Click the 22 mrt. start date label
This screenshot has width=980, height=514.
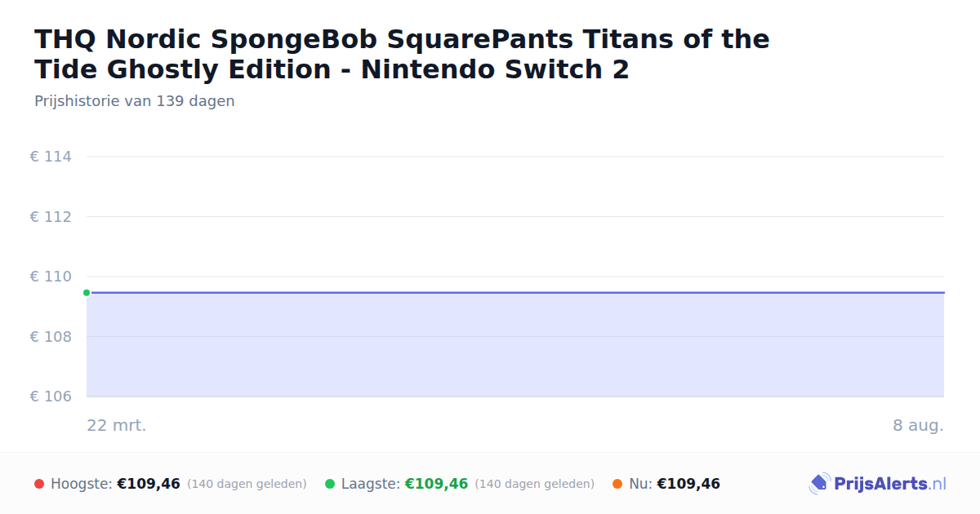coord(117,425)
